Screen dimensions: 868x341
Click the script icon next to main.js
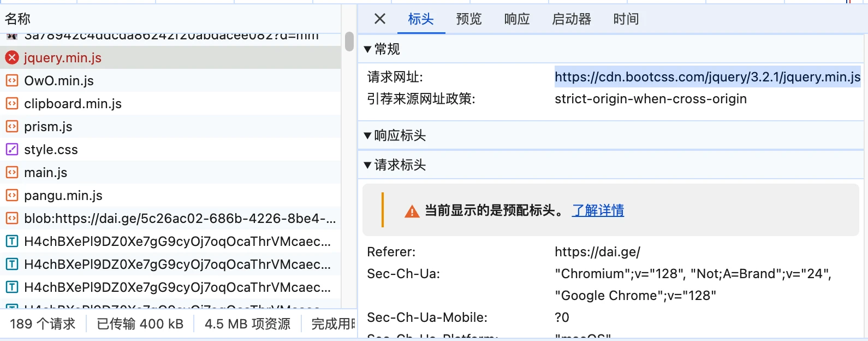[12, 173]
